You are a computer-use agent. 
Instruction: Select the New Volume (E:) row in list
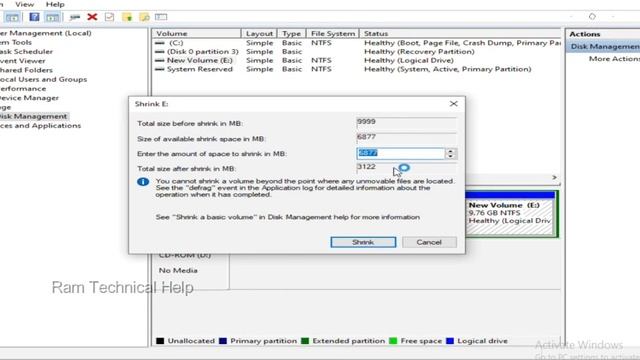point(357,60)
